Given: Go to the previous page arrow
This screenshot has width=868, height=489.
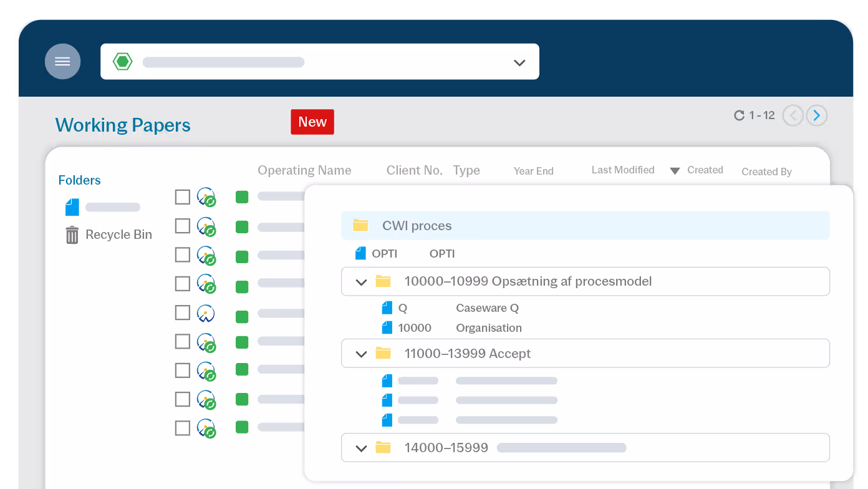Looking at the screenshot, I should point(793,115).
